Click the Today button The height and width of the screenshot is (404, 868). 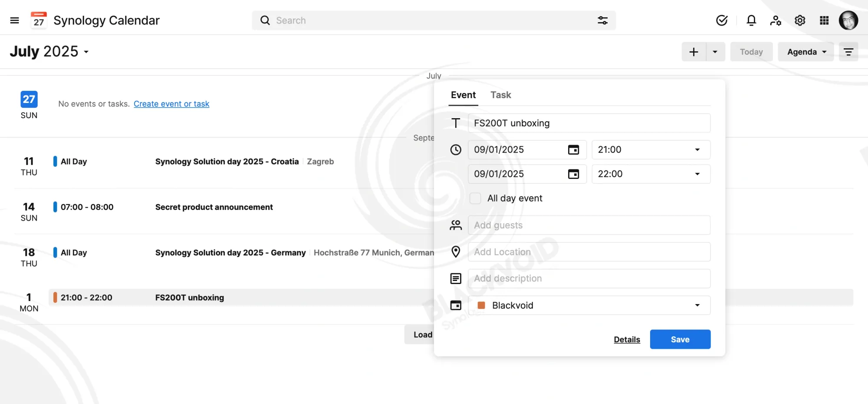tap(751, 52)
